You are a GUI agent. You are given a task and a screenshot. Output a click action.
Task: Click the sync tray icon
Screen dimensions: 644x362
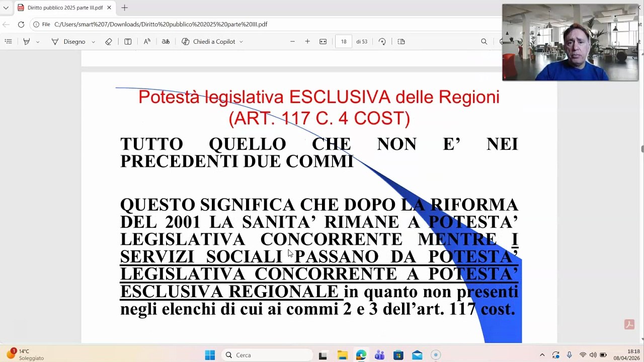coord(555,355)
